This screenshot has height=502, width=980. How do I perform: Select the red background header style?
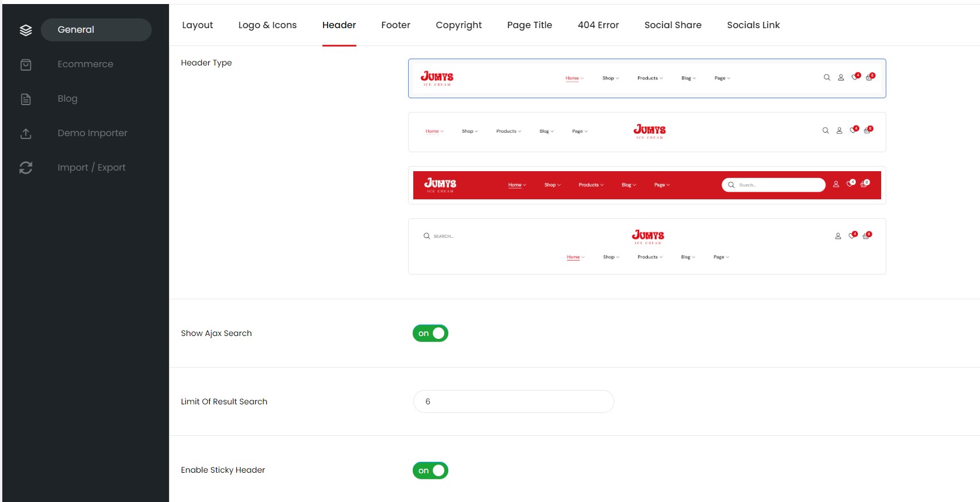point(647,185)
